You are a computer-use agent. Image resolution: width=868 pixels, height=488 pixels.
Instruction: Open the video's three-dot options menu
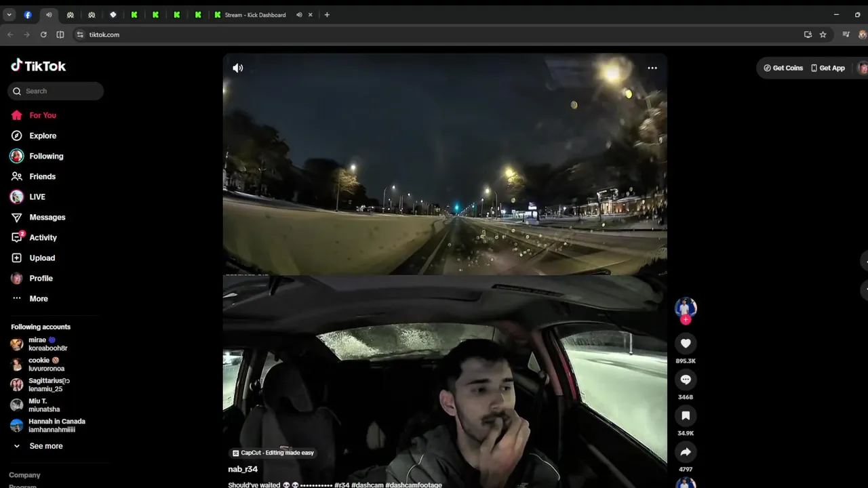(652, 68)
